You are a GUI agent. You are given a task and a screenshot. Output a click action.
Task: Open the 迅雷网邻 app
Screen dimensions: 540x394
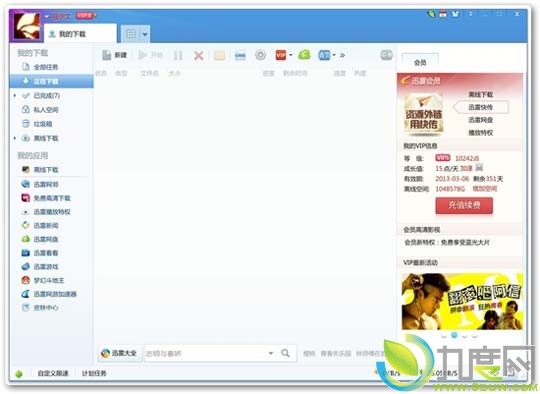pyautogui.click(x=46, y=184)
